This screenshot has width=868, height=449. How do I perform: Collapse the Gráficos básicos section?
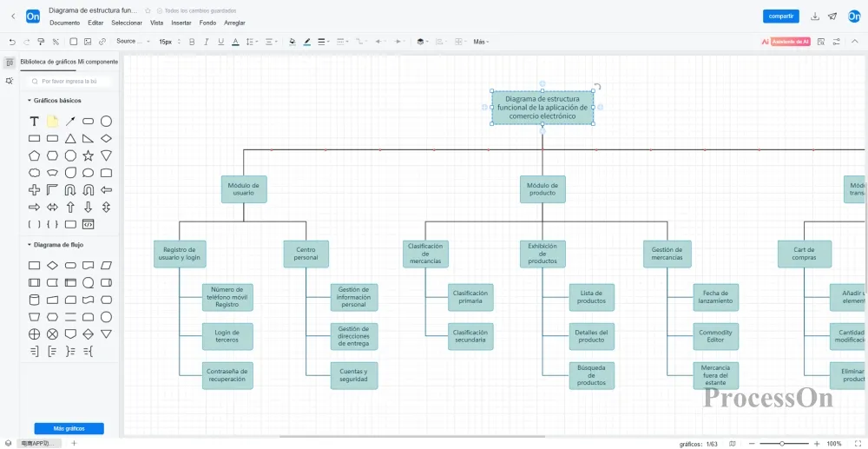click(29, 101)
